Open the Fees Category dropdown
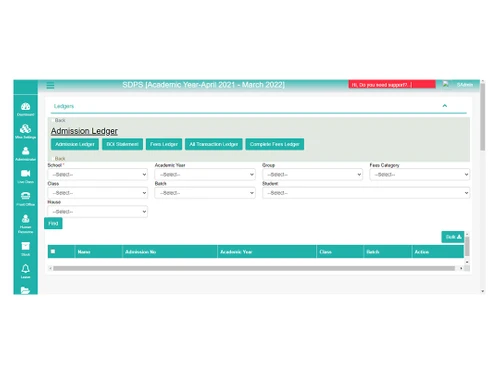Viewport: 500px width, 375px height. pos(420,174)
